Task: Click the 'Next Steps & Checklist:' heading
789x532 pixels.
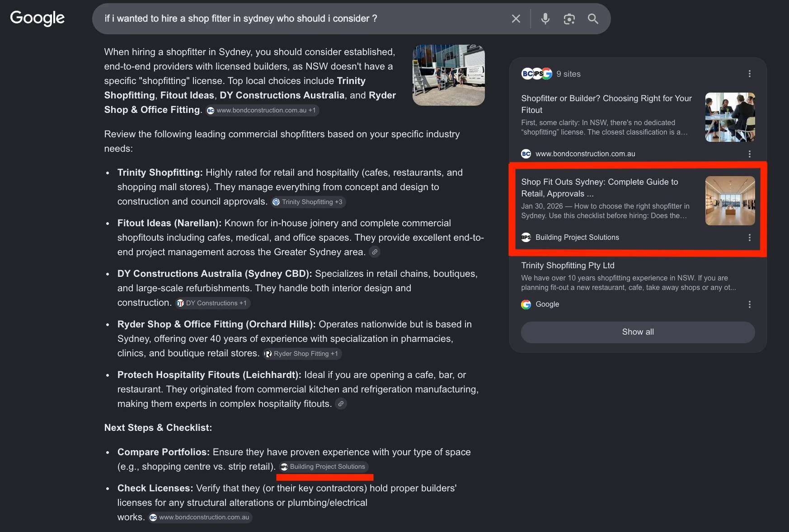Action: 158,428
